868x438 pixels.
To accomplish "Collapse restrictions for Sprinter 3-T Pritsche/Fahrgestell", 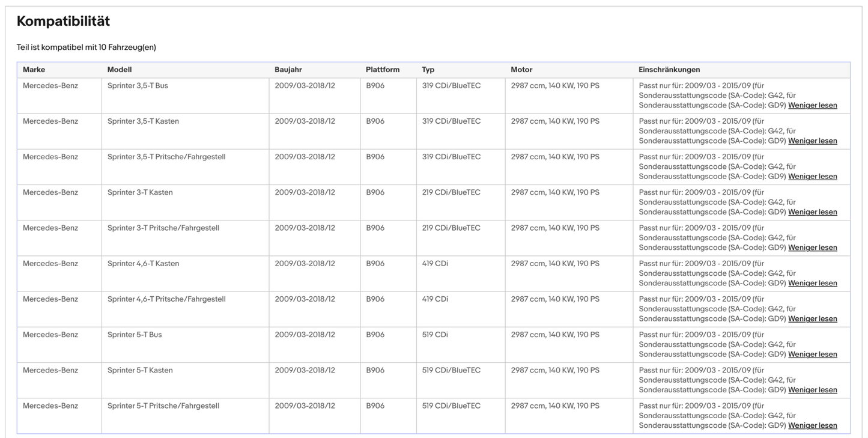I will [x=812, y=248].
